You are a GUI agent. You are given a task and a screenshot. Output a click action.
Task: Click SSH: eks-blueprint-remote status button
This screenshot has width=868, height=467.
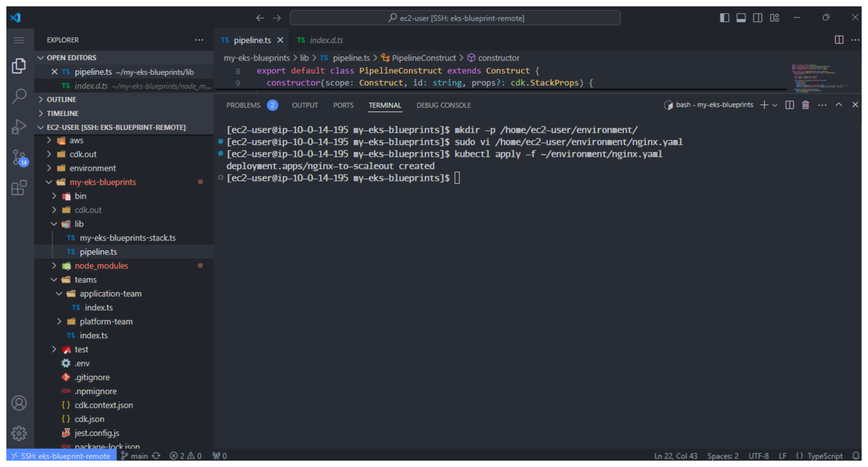pos(61,456)
